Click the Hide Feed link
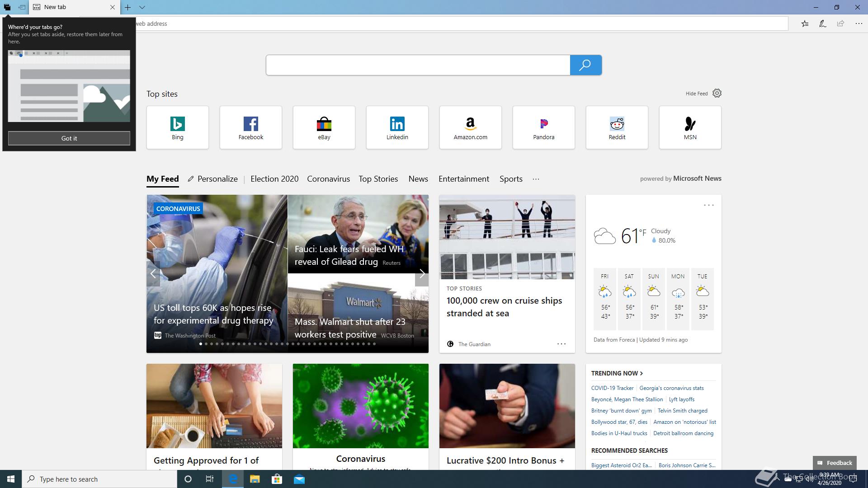Viewport: 868px width, 488px height. tap(697, 94)
